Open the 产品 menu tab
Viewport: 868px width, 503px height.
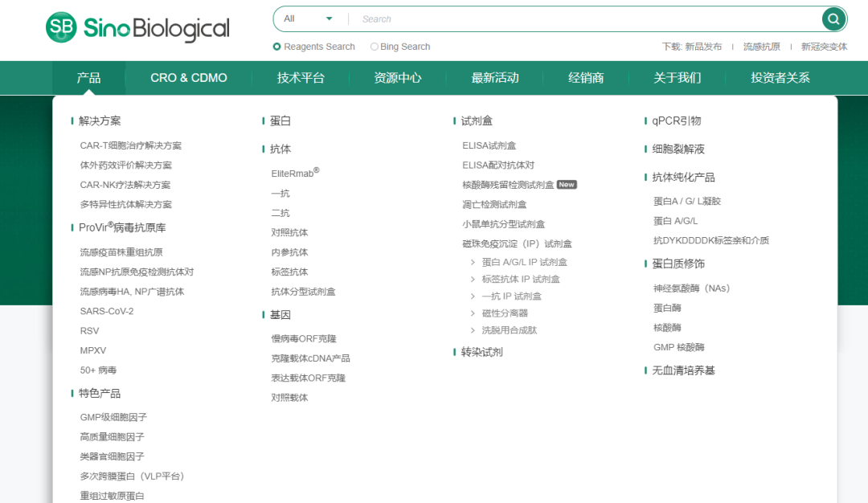88,78
